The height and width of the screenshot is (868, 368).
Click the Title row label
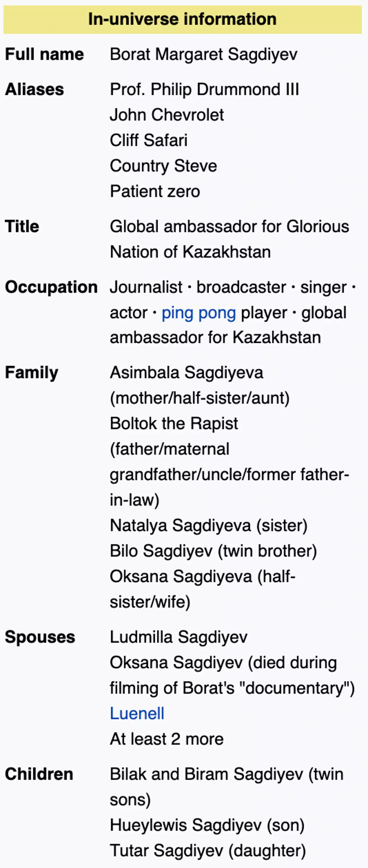coord(22,226)
